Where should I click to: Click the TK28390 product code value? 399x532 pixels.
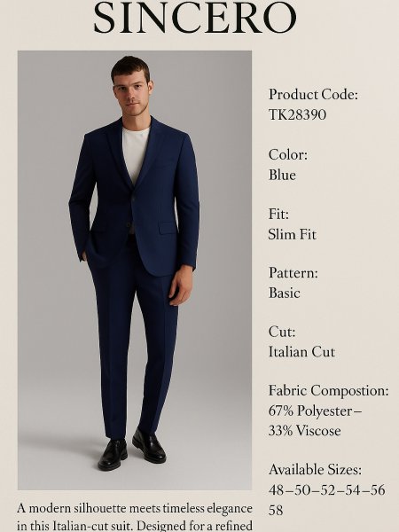(297, 114)
